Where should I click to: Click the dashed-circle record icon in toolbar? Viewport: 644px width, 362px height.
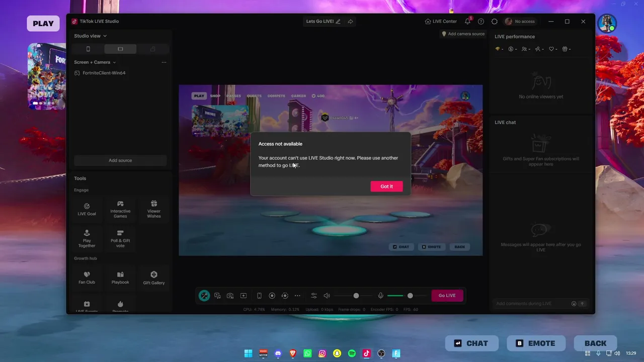[285, 296]
